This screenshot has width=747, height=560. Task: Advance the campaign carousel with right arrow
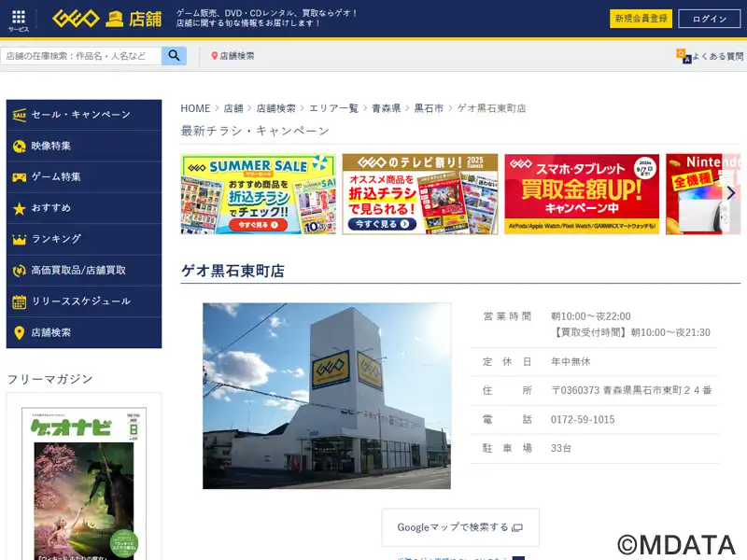(731, 193)
